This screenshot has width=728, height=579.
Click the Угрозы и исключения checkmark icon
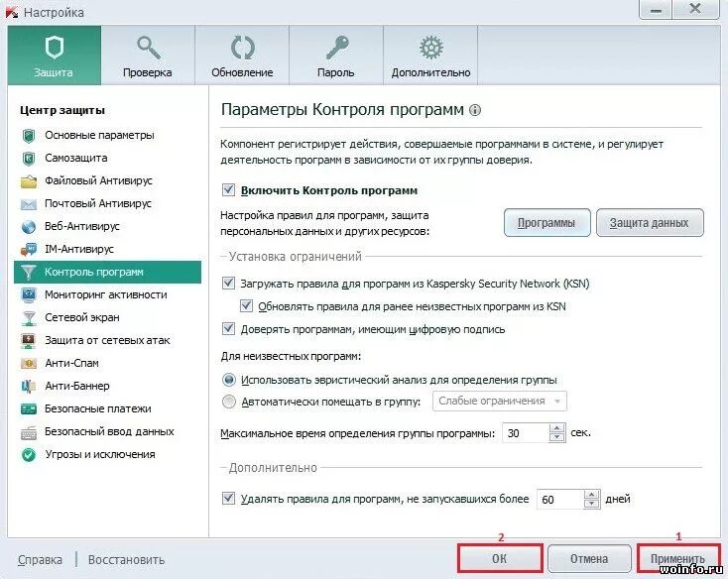(x=29, y=455)
